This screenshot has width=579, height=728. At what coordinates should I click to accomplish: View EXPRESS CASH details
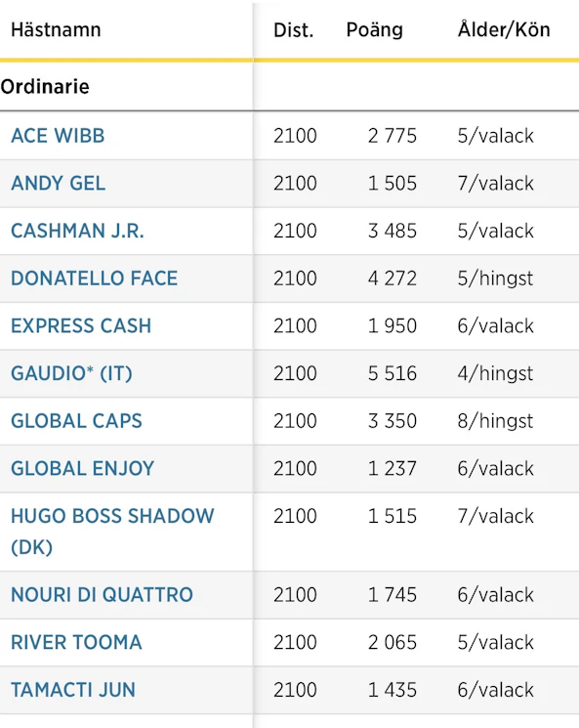click(x=81, y=326)
